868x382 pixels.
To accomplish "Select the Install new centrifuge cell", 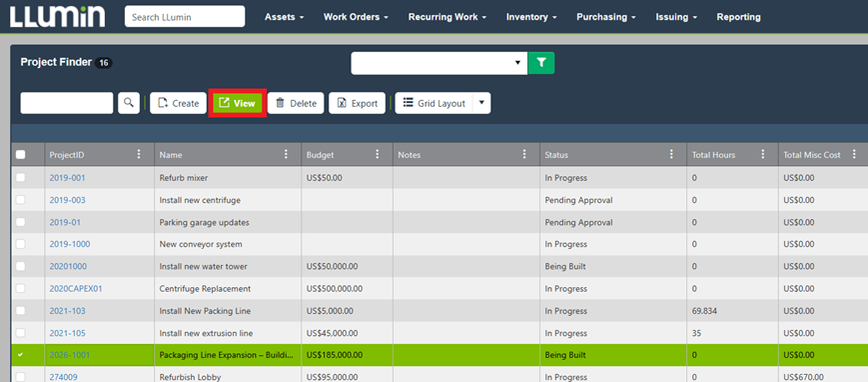I will click(228, 200).
